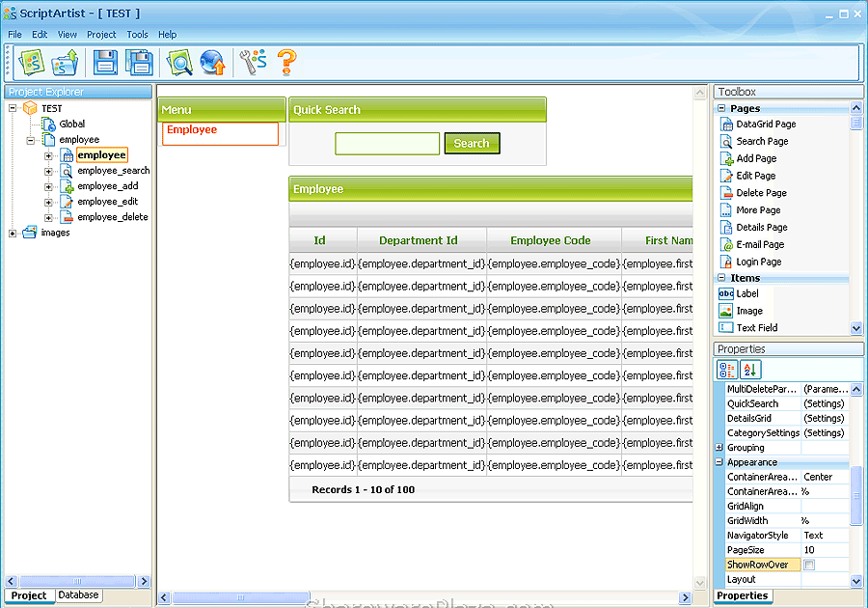This screenshot has height=608, width=868.
Task: Click into the Quick Search text box
Action: click(387, 144)
